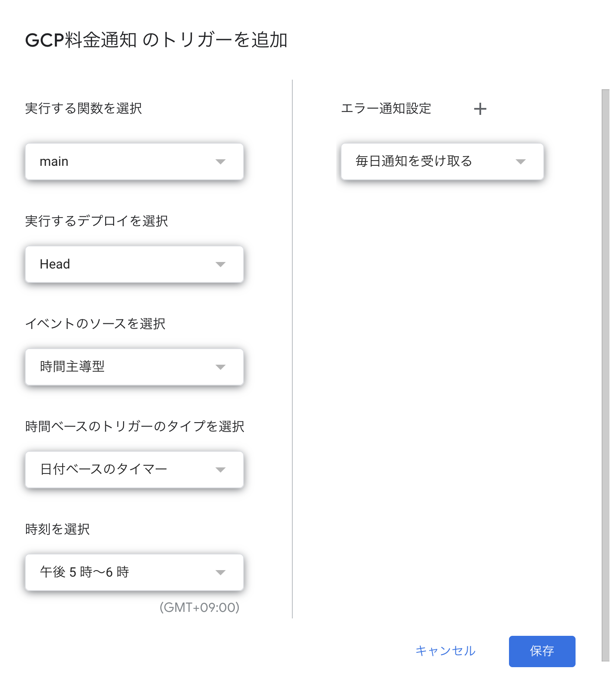Click the "GCP料金通知 のトリガーを追加" dialog title

point(156,40)
